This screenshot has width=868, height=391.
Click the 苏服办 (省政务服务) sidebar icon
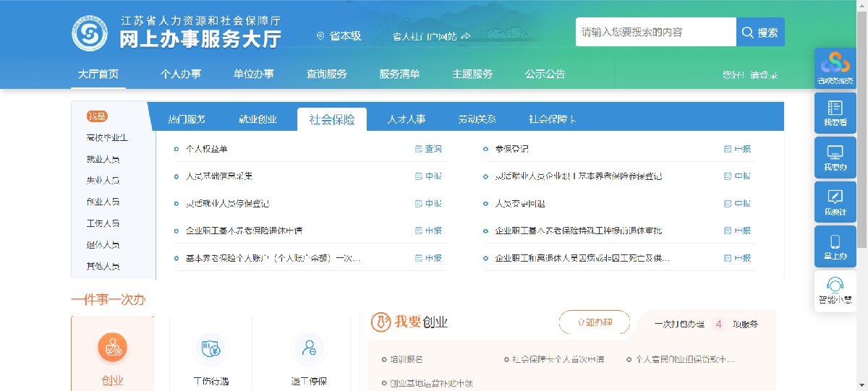coord(835,65)
